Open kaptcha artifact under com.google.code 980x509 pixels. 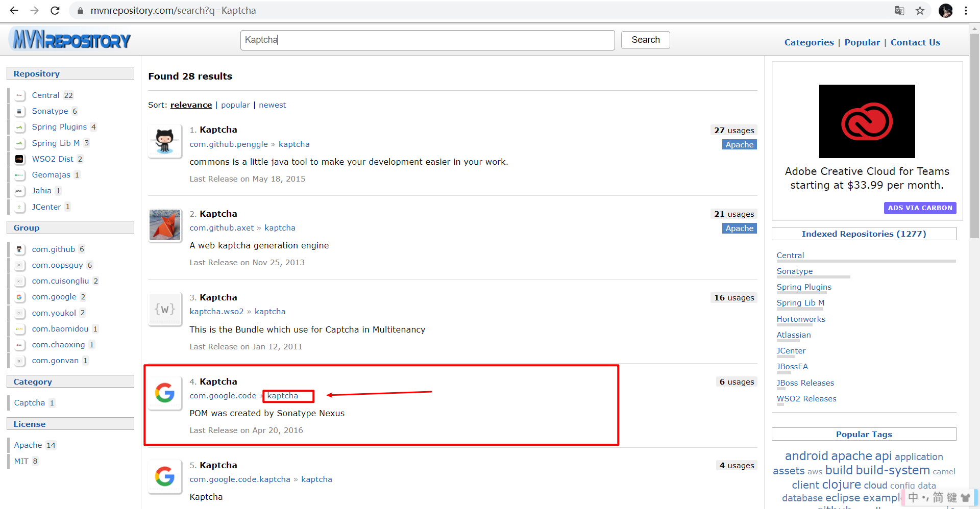coord(283,396)
